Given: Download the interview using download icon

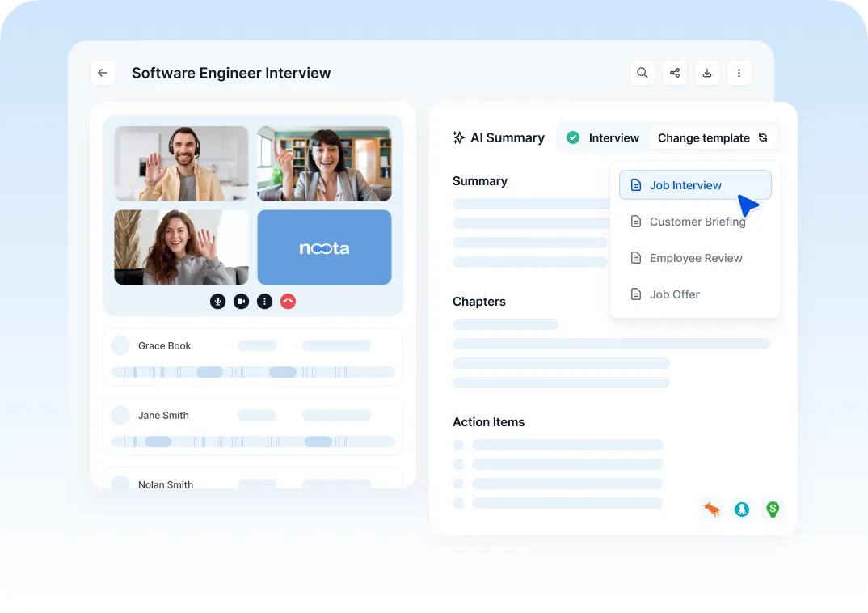Looking at the screenshot, I should point(707,73).
